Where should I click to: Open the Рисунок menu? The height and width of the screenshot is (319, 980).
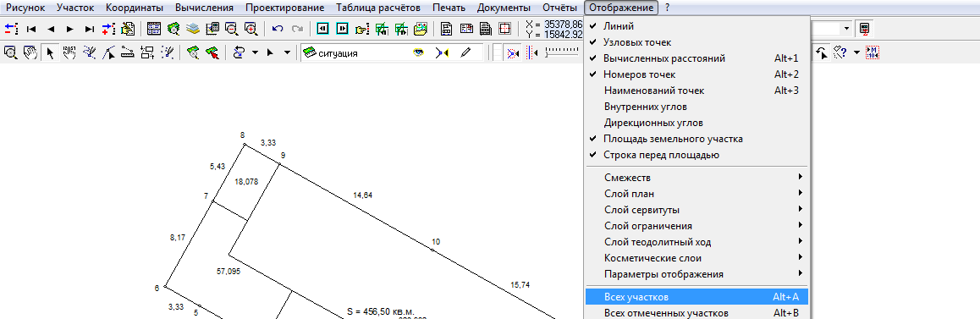(x=25, y=8)
